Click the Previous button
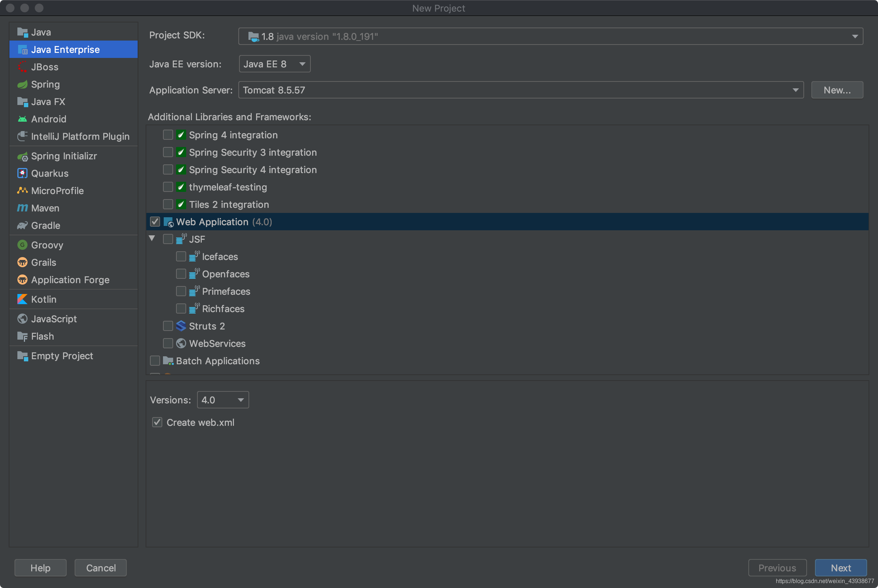Screen dimensions: 878x588 coord(777,568)
